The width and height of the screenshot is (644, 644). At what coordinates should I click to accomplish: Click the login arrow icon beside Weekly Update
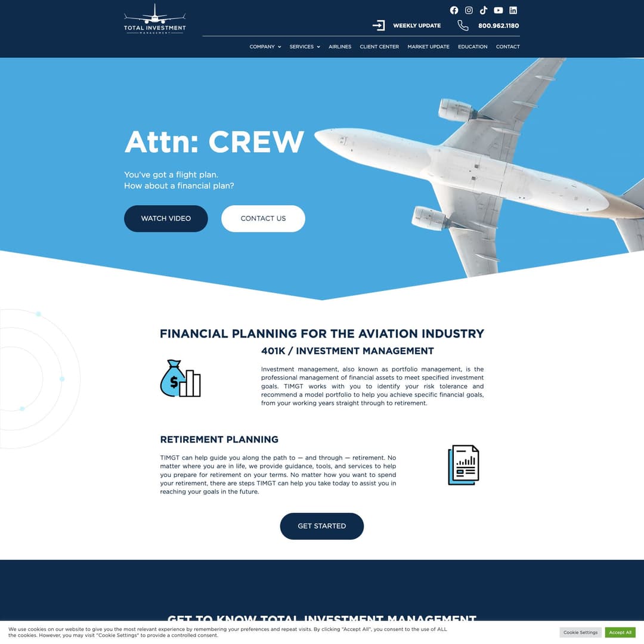(x=379, y=25)
